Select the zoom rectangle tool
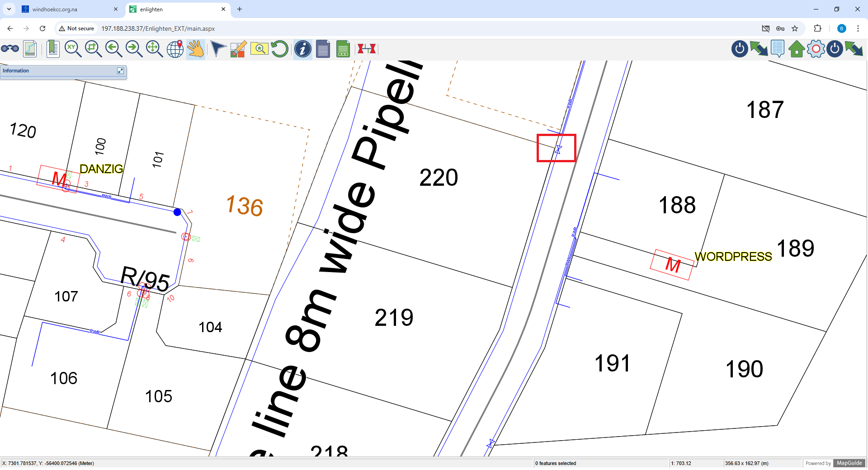Screen dimensions: 868x470 click(93, 49)
